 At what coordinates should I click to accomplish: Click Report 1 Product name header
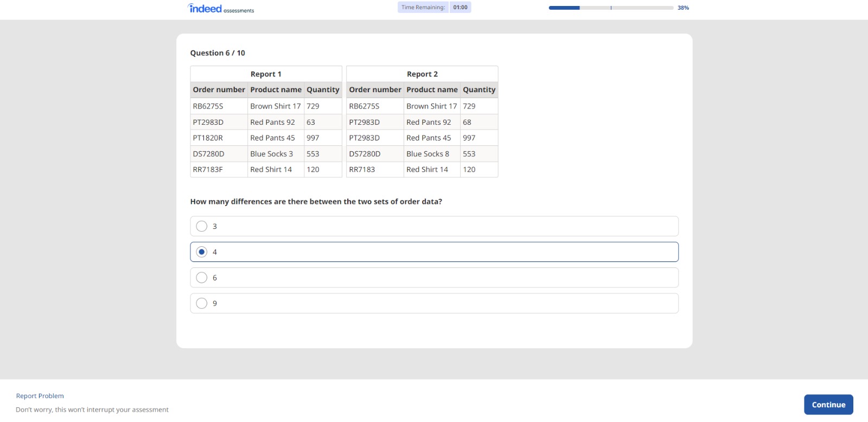(276, 89)
